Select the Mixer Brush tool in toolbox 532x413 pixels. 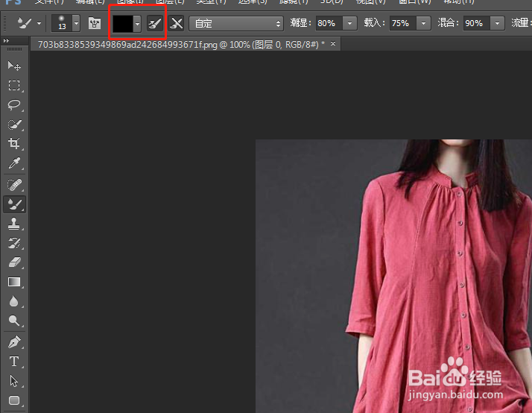point(15,204)
